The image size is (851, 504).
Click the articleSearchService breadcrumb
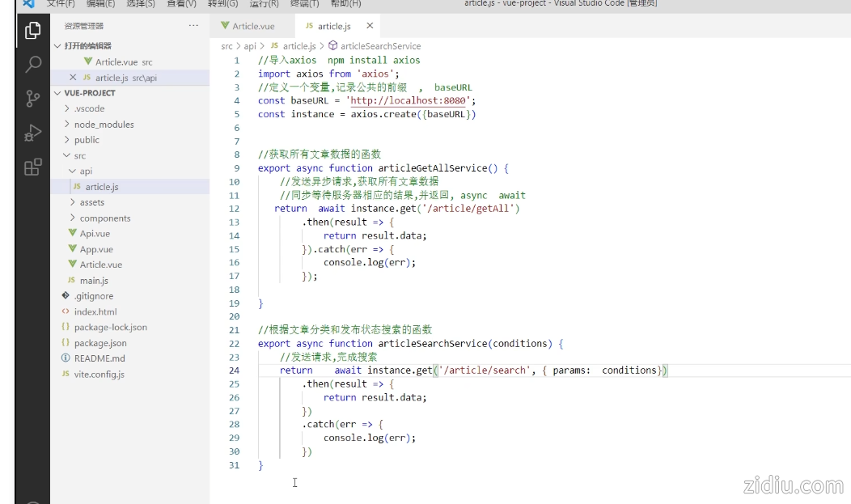coord(380,46)
